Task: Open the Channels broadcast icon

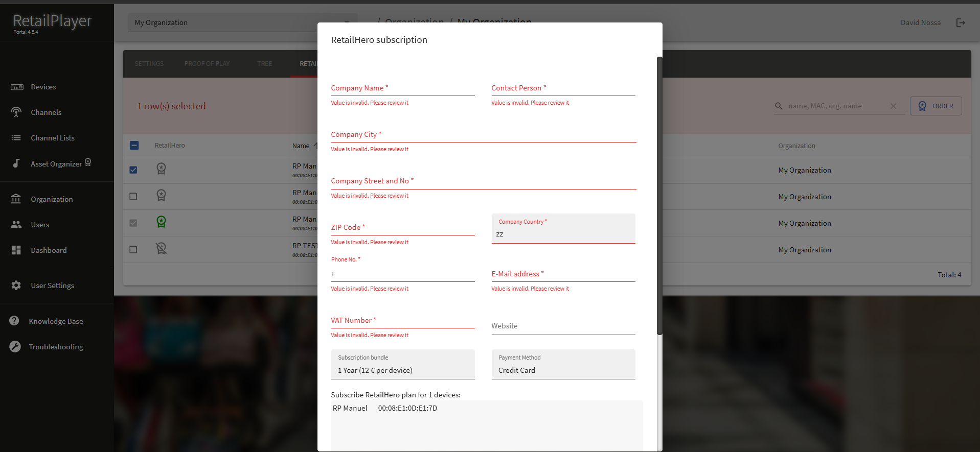Action: (16, 112)
